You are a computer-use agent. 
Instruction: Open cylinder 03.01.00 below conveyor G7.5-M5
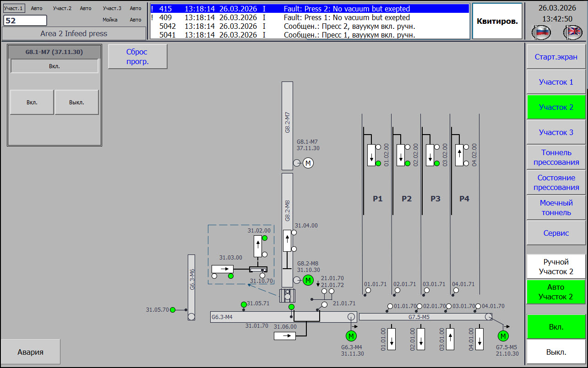pos(450,339)
